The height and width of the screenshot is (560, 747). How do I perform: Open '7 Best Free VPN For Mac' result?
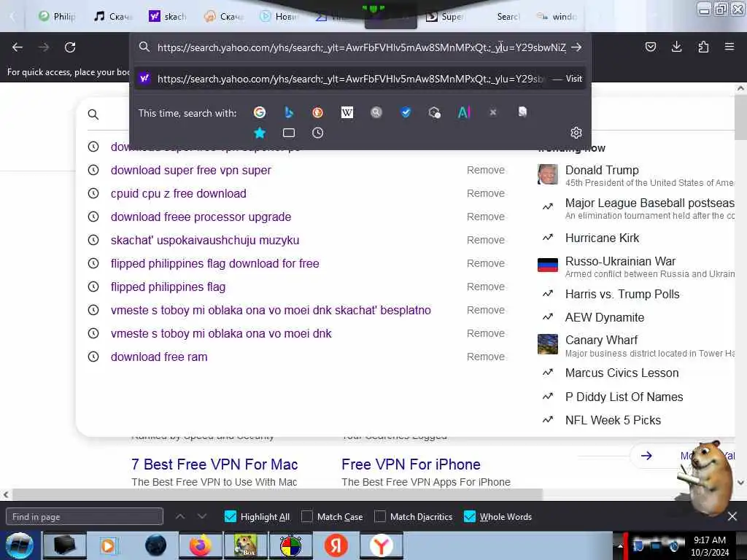tap(214, 464)
